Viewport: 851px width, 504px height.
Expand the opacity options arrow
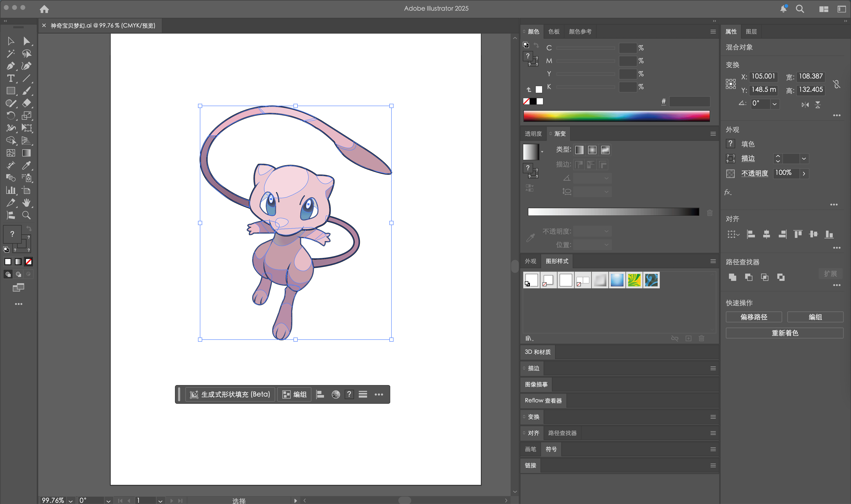tap(804, 174)
